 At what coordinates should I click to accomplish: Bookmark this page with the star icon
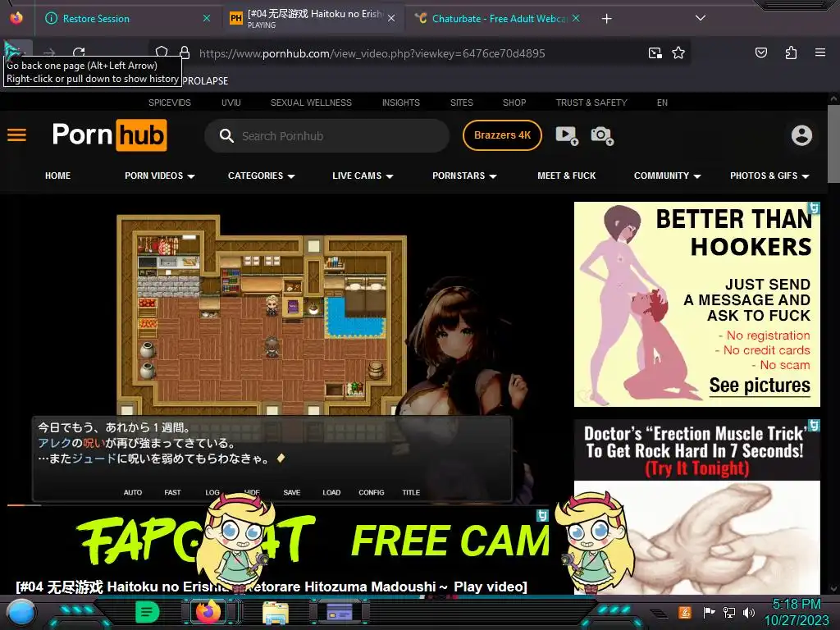tap(678, 53)
